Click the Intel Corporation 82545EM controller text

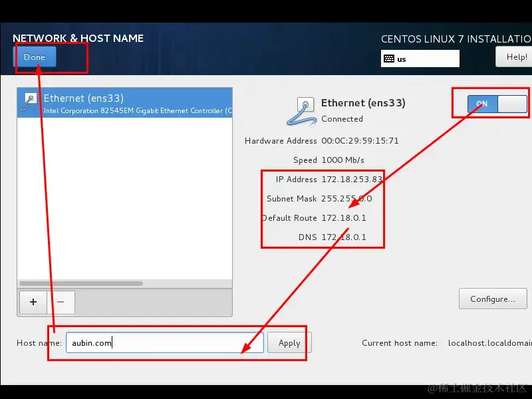(x=138, y=110)
